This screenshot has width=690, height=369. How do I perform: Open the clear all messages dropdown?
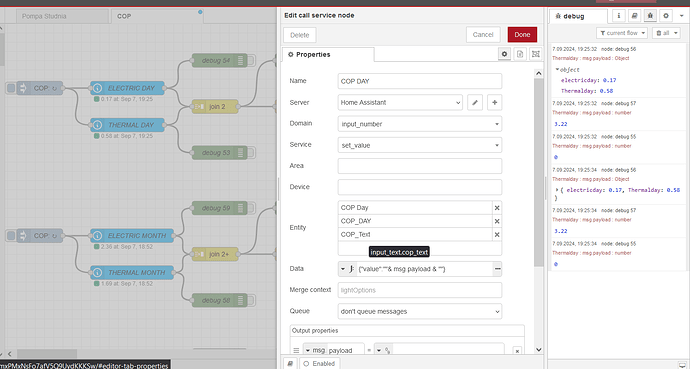(x=666, y=33)
